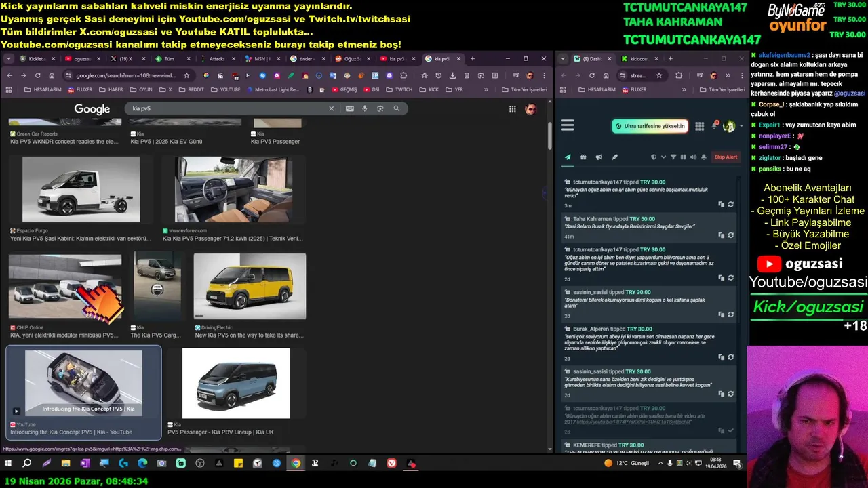Open the activity feed filter funnel
The width and height of the screenshot is (868, 488).
[673, 157]
